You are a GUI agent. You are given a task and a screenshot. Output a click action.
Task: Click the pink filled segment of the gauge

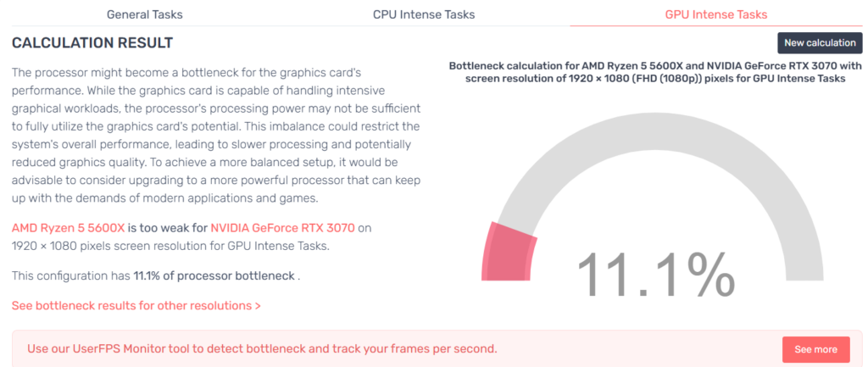pos(509,251)
